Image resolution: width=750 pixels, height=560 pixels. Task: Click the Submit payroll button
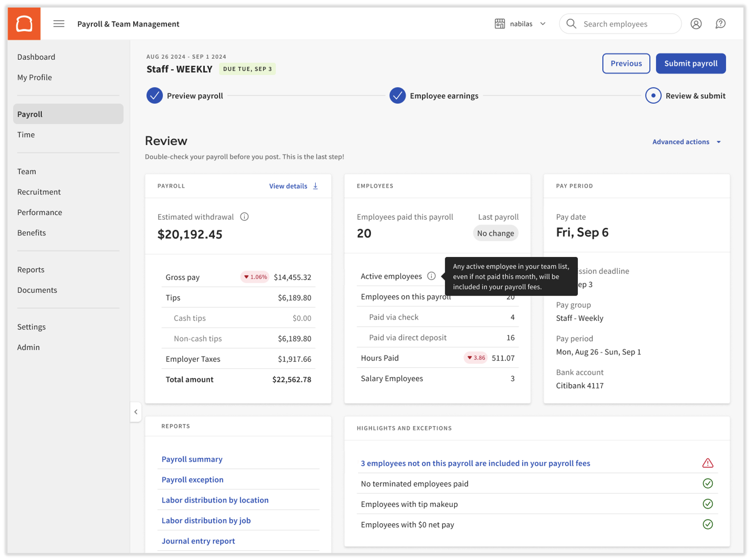coord(690,64)
